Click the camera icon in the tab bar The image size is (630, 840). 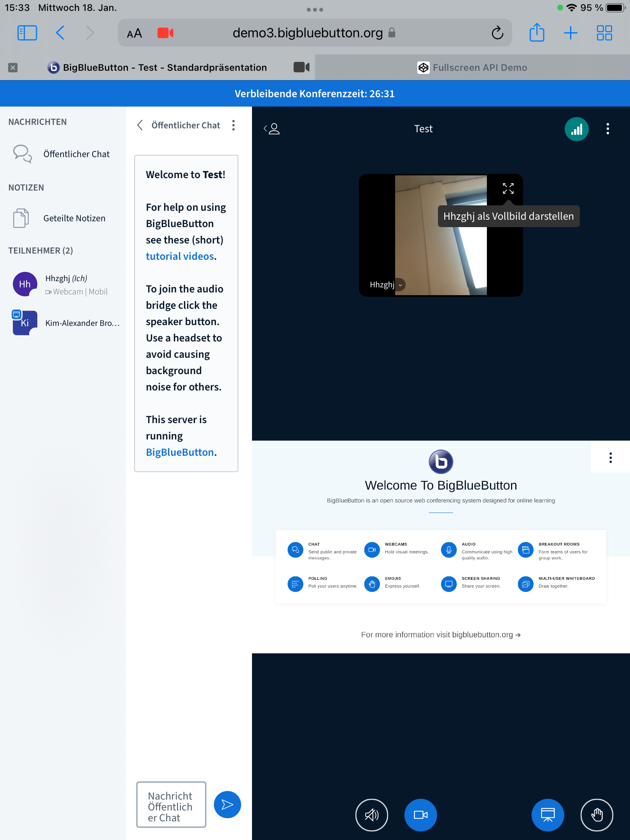coord(301,67)
